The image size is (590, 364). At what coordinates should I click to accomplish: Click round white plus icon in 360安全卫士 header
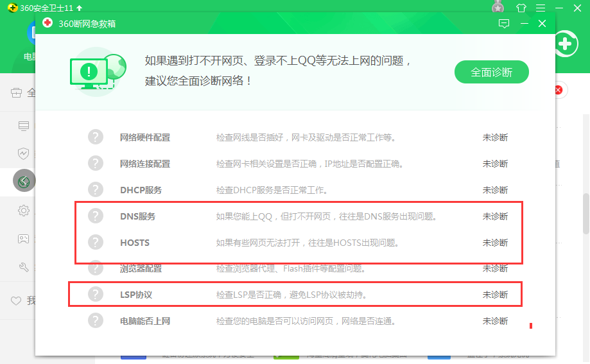click(566, 44)
